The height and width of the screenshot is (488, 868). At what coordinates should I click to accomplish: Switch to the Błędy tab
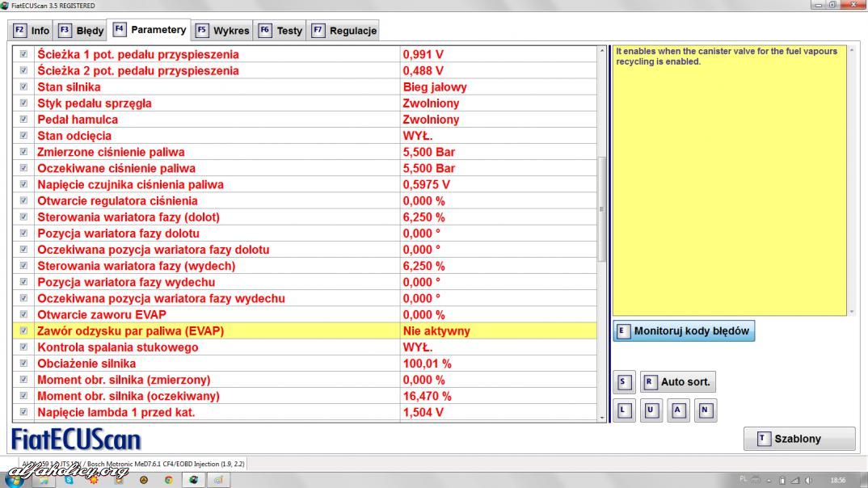click(x=82, y=31)
